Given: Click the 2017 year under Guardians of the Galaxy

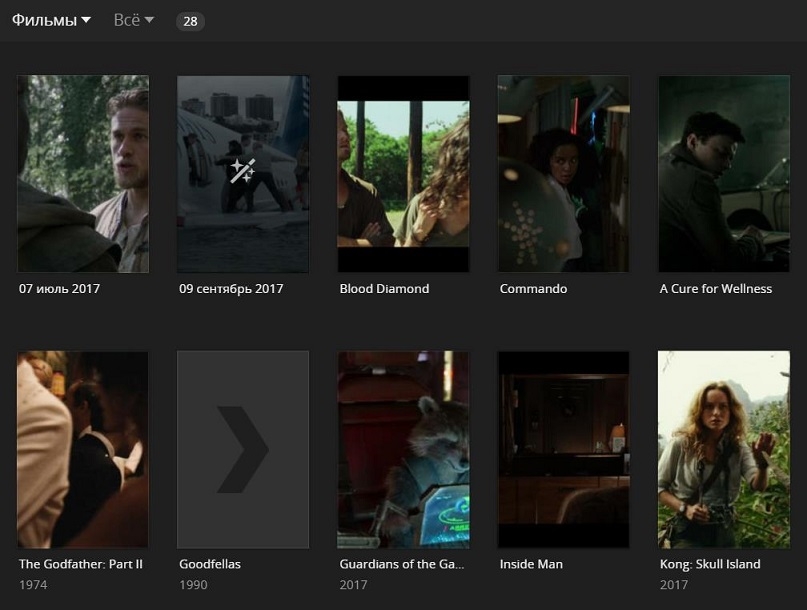Looking at the screenshot, I should click(x=354, y=585).
